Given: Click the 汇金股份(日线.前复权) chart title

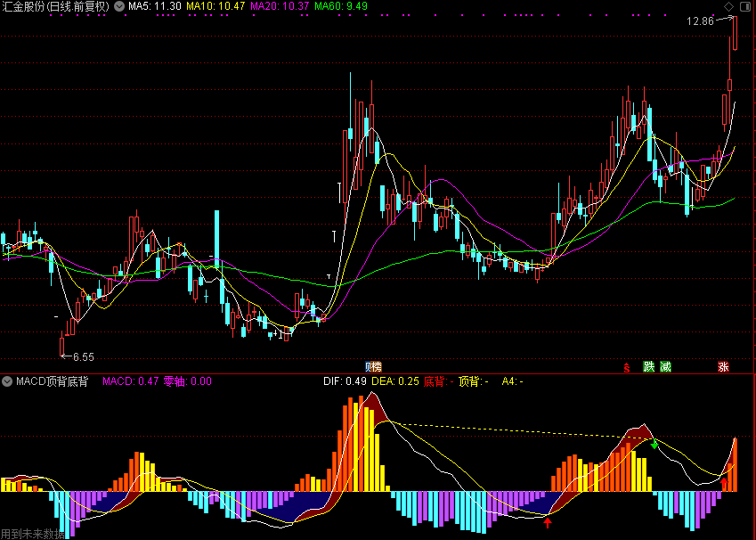Looking at the screenshot, I should coord(55,6).
